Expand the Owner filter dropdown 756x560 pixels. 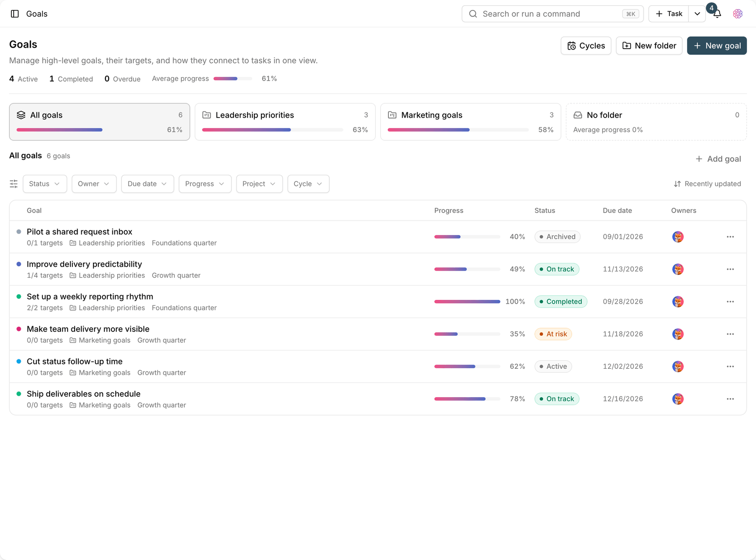click(x=94, y=184)
